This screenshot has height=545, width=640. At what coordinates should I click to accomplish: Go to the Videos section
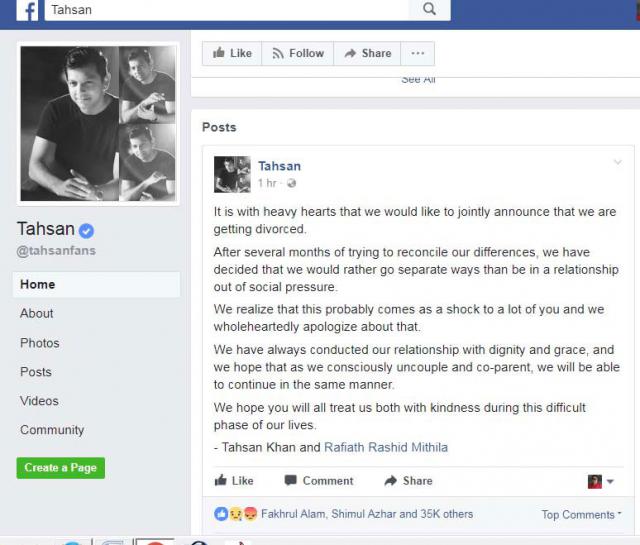(x=39, y=401)
